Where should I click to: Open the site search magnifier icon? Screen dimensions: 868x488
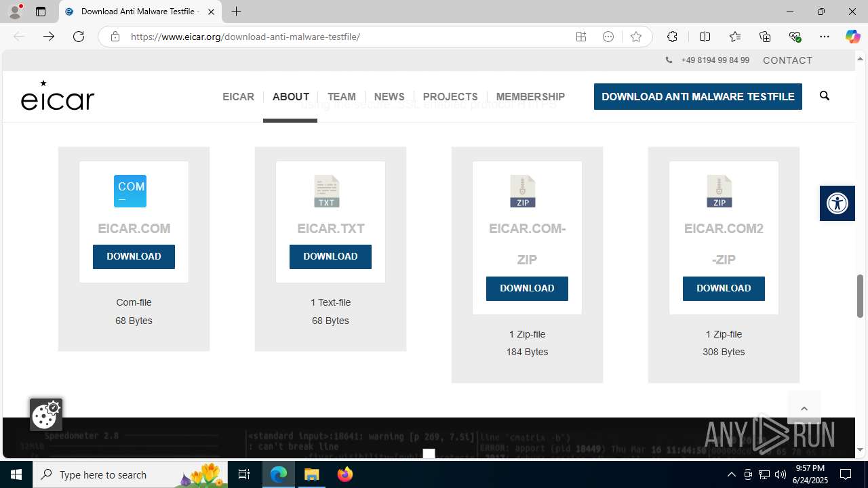825,96
